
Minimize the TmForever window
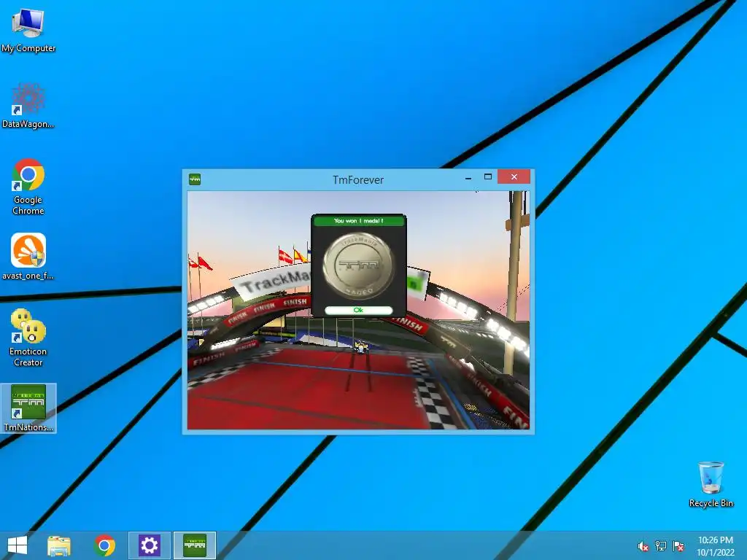click(468, 178)
